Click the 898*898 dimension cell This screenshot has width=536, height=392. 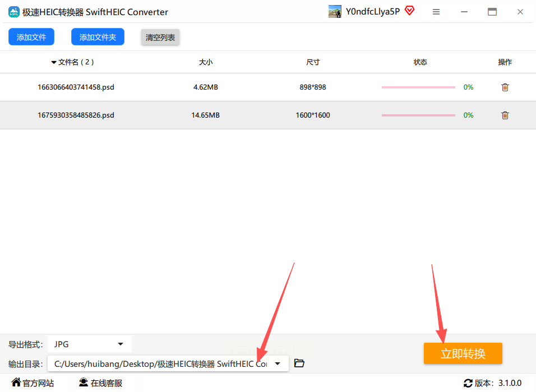(x=313, y=87)
